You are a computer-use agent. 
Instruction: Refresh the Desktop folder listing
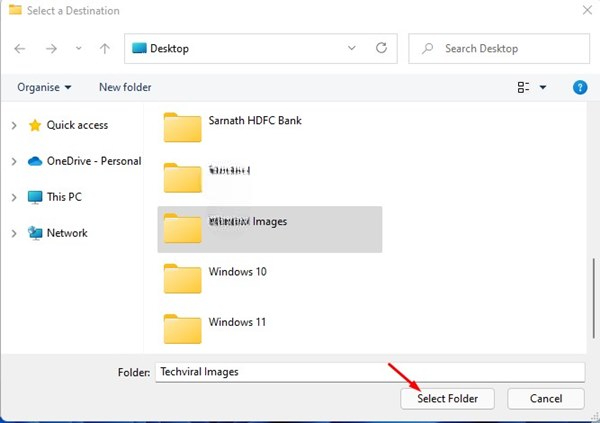381,48
